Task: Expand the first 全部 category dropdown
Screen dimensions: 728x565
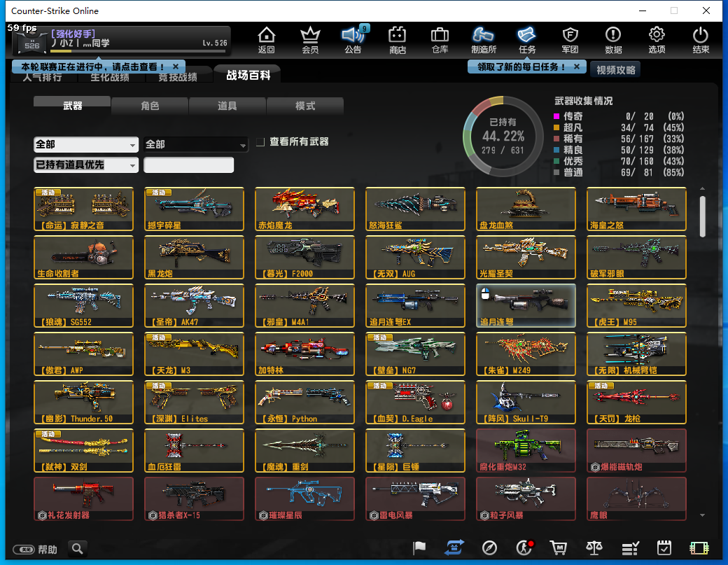Action: 85,144
